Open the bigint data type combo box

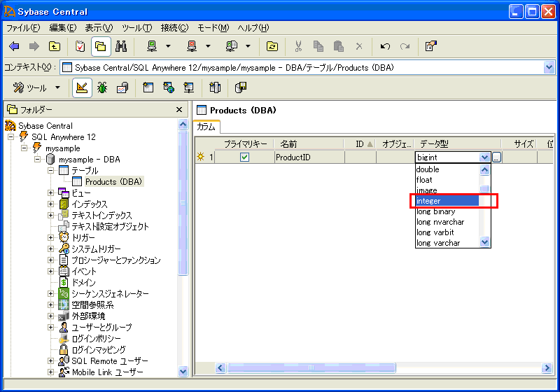pos(484,157)
